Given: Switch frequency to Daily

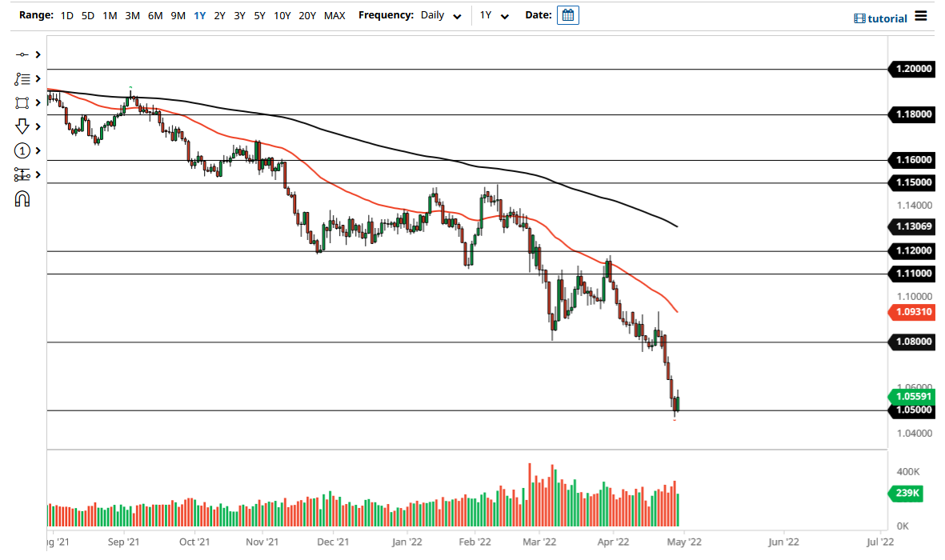Looking at the screenshot, I should [x=438, y=14].
